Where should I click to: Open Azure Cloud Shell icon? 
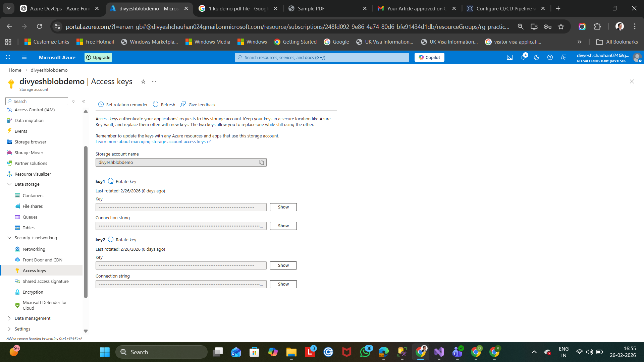click(x=510, y=57)
